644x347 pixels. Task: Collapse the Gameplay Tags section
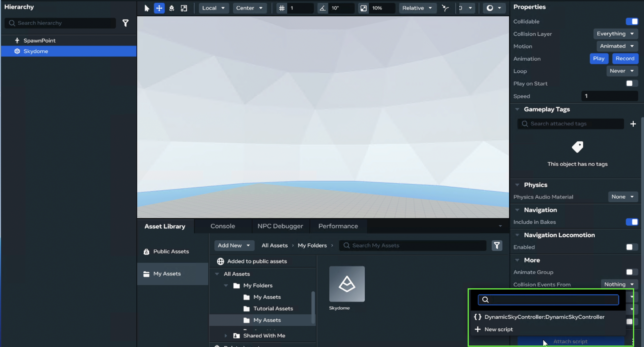[x=517, y=109]
